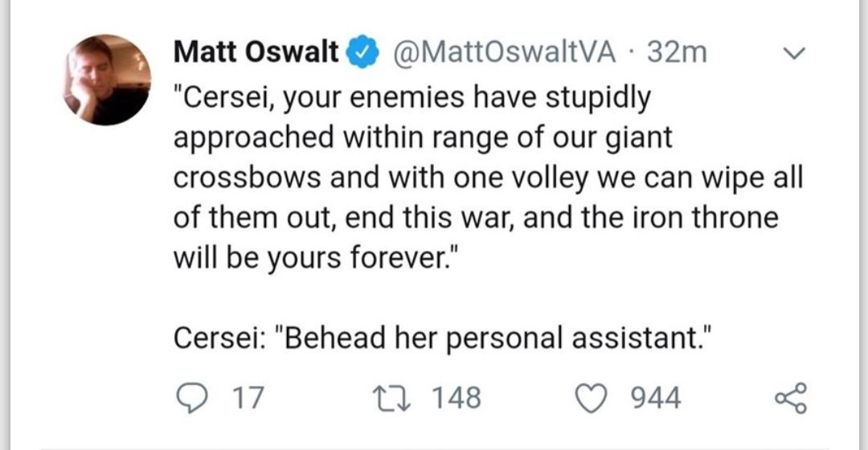This screenshot has height=450, width=868.
Task: Open Matt Oswalt's profile picture
Action: [x=108, y=80]
